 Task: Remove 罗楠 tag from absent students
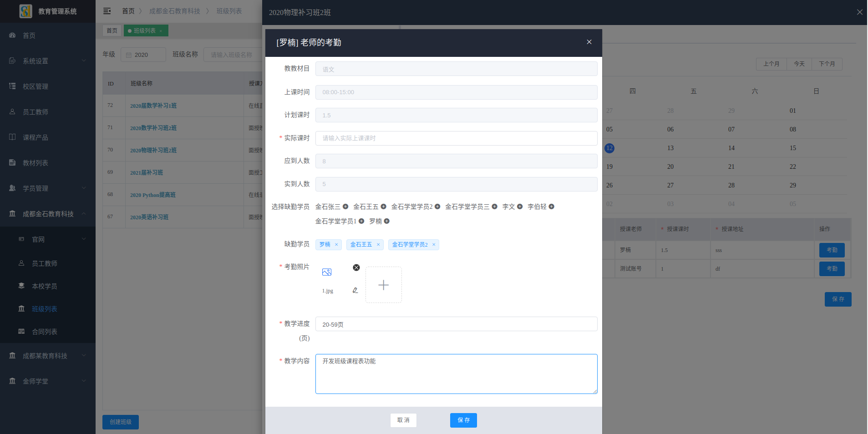[336, 245]
